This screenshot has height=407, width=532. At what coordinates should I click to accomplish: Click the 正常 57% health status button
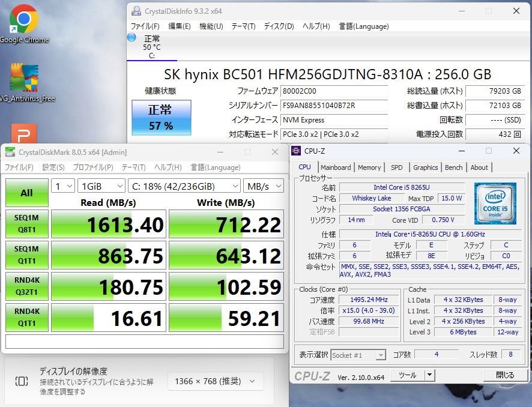161,118
